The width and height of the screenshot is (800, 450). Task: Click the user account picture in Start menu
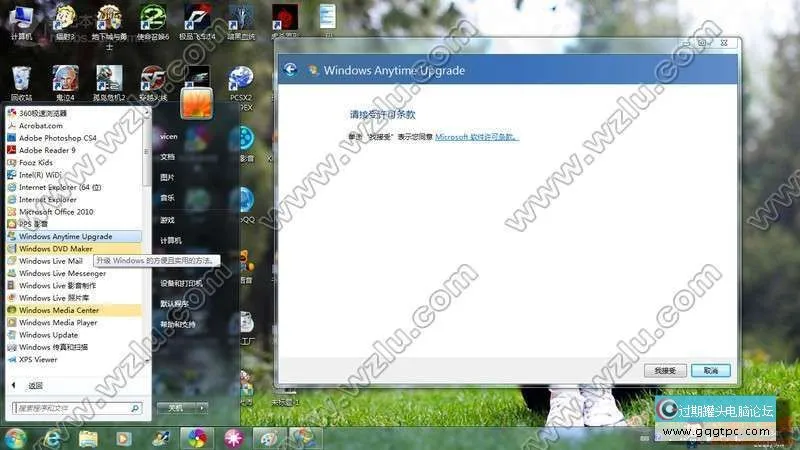pyautogui.click(x=196, y=103)
